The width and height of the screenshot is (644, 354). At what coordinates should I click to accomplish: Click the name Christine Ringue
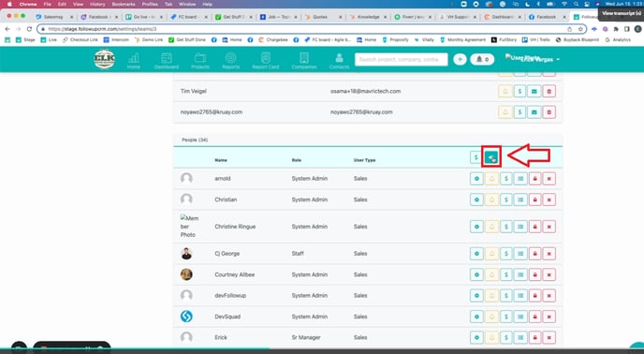[235, 227]
